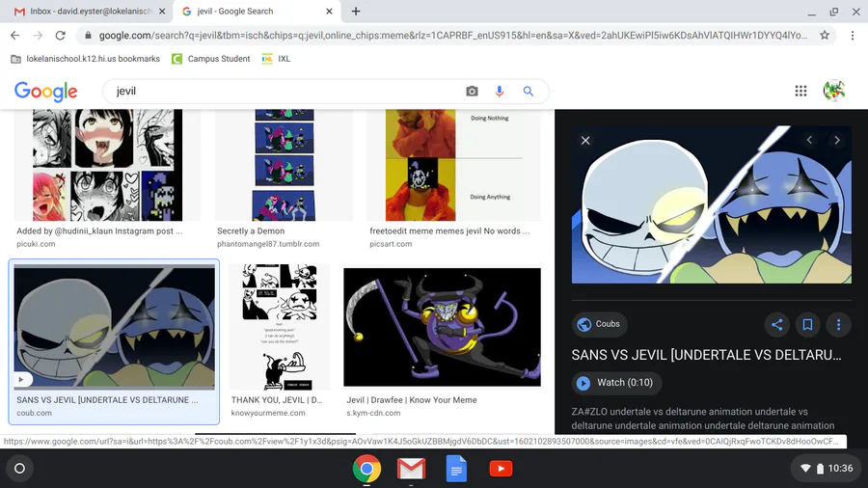The height and width of the screenshot is (488, 868).
Task: Open the Drake meme picsart thumbnail
Action: tap(454, 165)
